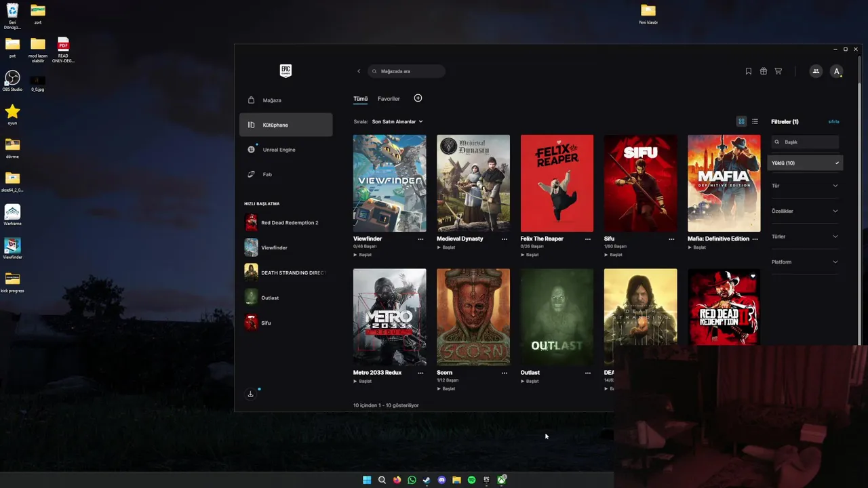This screenshot has width=868, height=488.
Task: Click Başlat under Medieval Dynasty
Action: (446, 247)
